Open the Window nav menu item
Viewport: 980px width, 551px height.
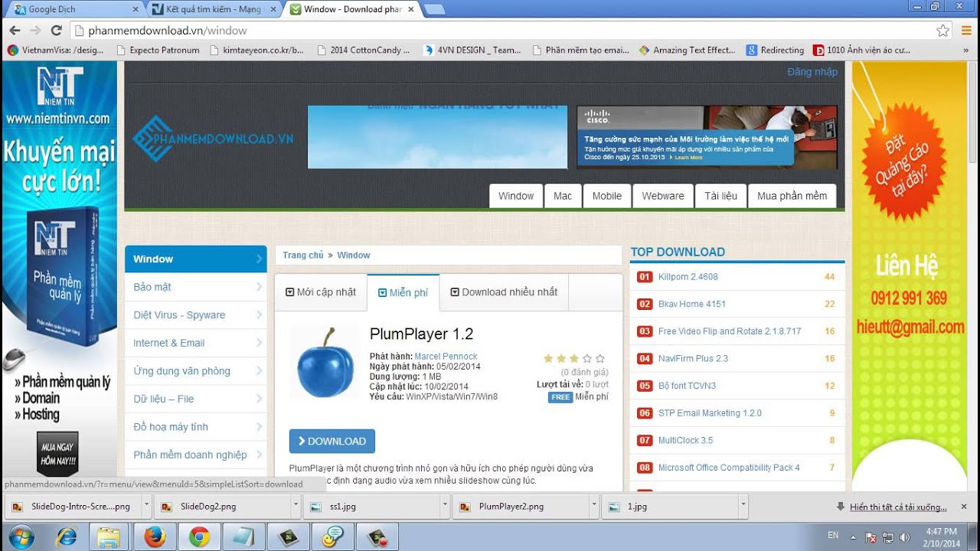tap(516, 196)
